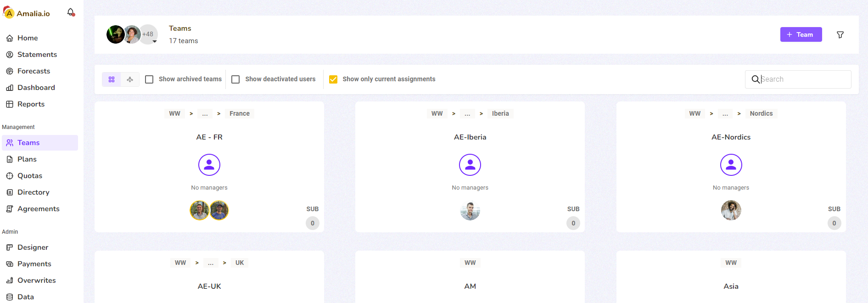
Task: Click UK breadcrumb tag
Action: click(x=240, y=263)
